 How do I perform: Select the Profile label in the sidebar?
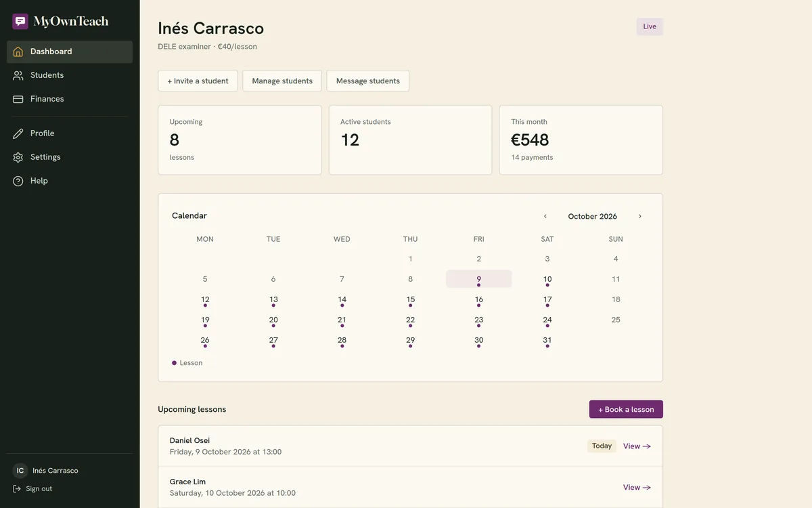pyautogui.click(x=43, y=133)
